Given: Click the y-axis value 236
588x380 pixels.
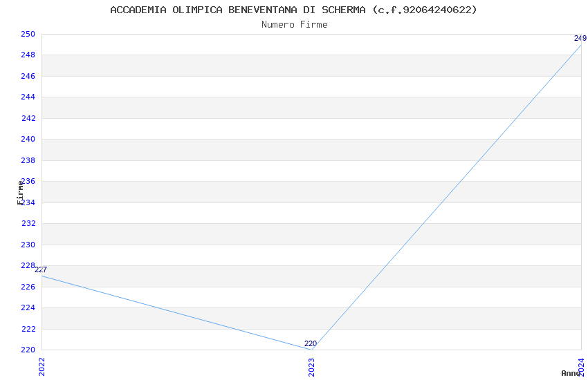Looking at the screenshot, I should pos(28,181).
